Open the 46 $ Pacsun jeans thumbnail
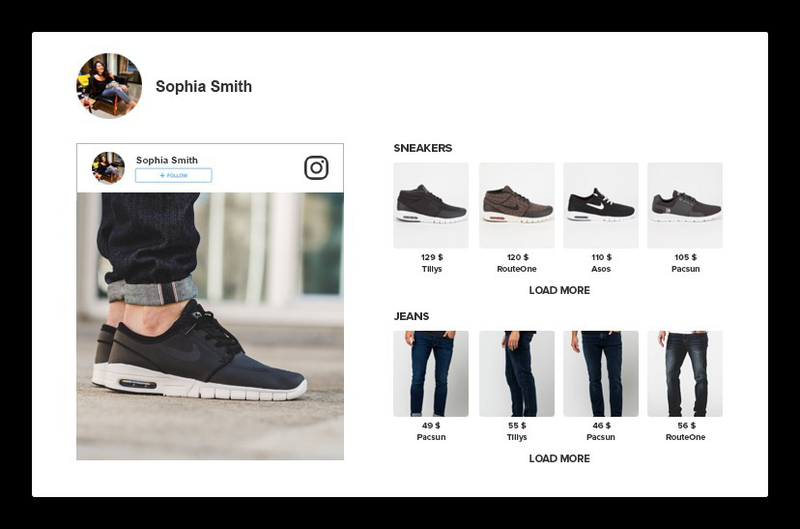 coord(601,374)
